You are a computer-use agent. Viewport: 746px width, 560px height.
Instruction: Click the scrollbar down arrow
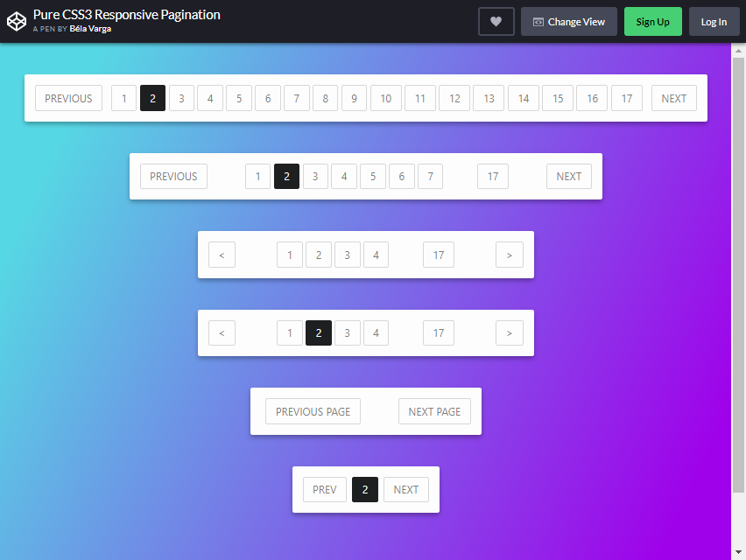click(738, 552)
